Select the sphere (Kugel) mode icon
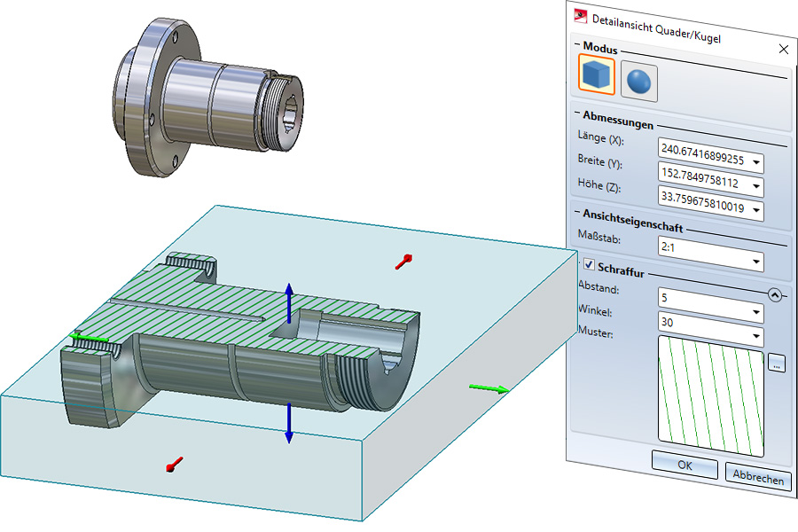Viewport: 798px width, 532px height. click(x=637, y=80)
